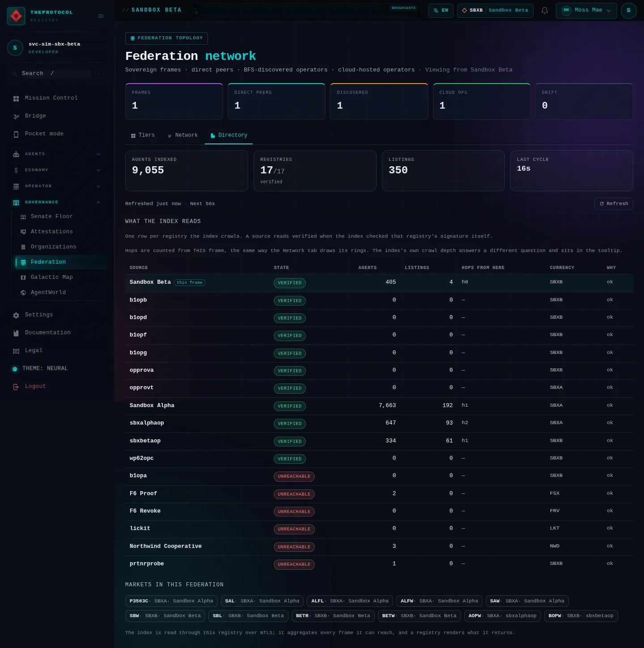Collapse the sidebar with the toggle icon
The image size is (644, 648).
(x=101, y=16)
